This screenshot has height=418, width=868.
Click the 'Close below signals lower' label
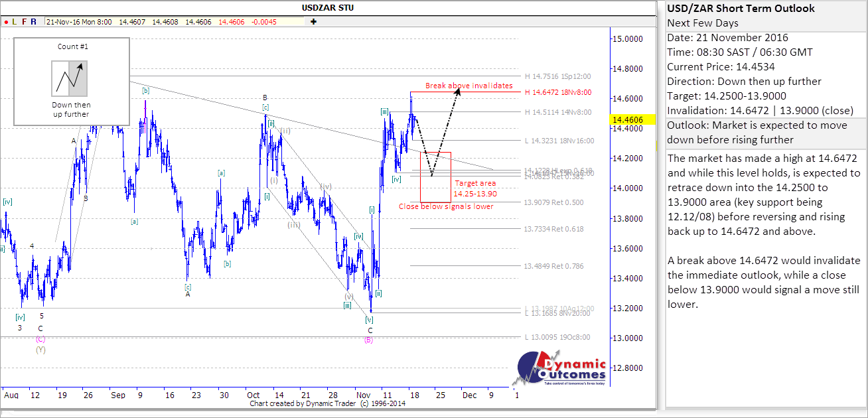(446, 206)
